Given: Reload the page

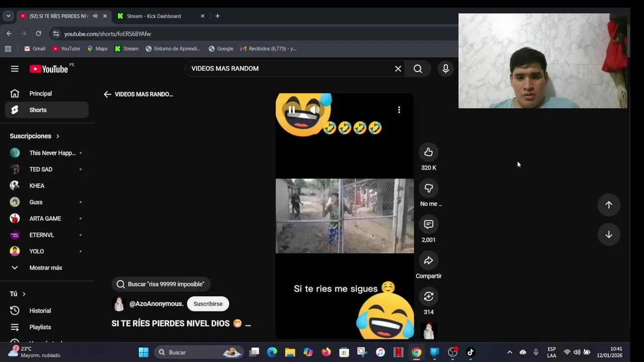Looking at the screenshot, I should click(x=38, y=34).
